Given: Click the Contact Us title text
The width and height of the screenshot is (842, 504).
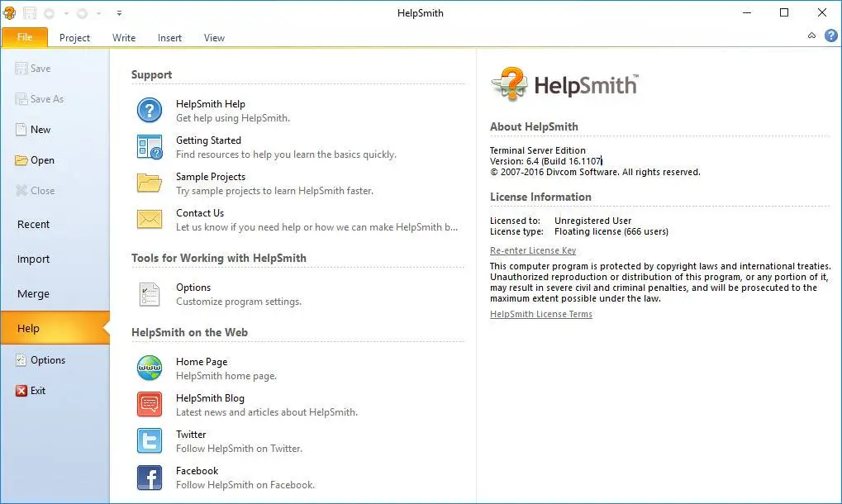Looking at the screenshot, I should click(200, 213).
